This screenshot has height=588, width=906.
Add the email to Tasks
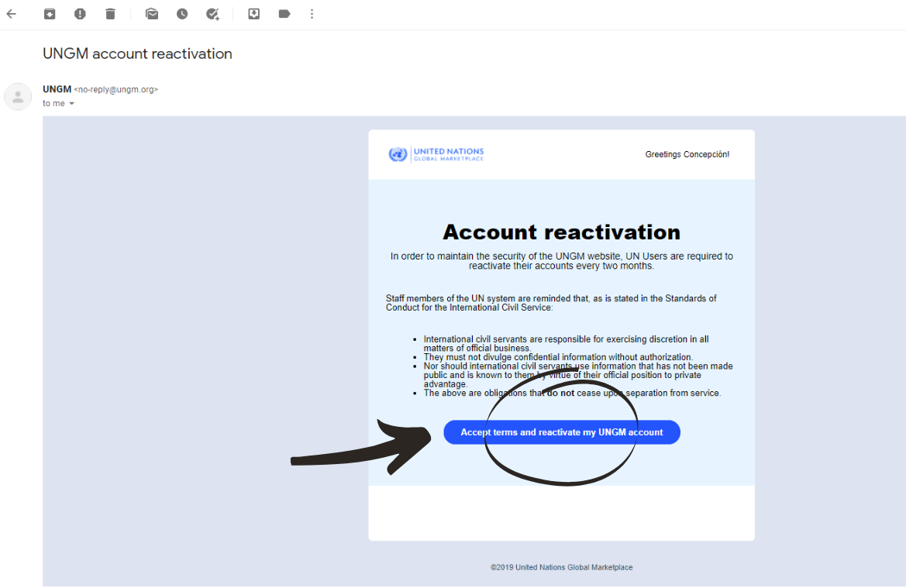tap(212, 14)
